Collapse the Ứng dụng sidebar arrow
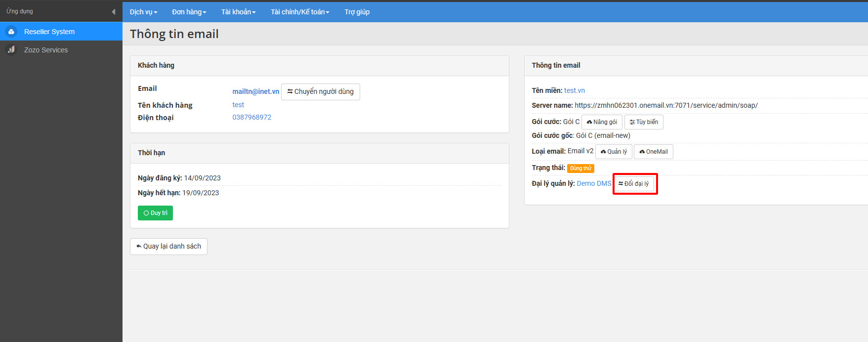Image resolution: width=868 pixels, height=342 pixels. 114,11
